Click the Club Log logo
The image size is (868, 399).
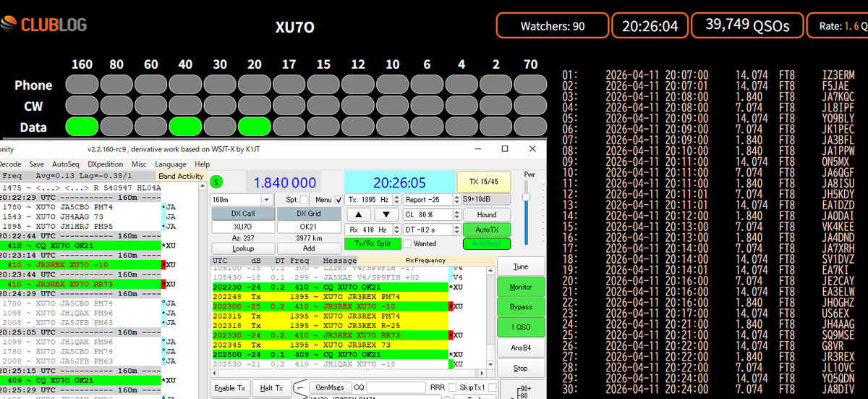pyautogui.click(x=43, y=25)
